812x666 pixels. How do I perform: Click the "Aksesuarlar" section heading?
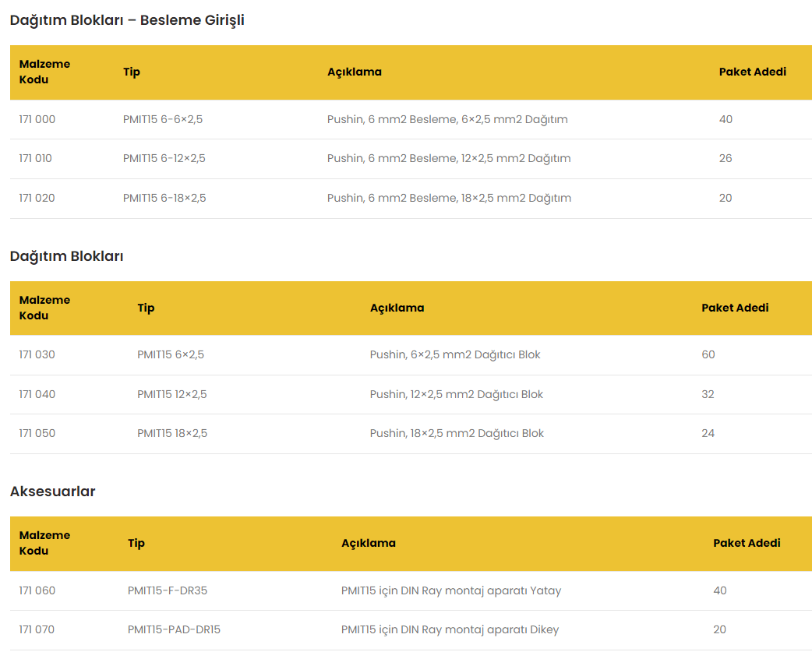tap(53, 492)
